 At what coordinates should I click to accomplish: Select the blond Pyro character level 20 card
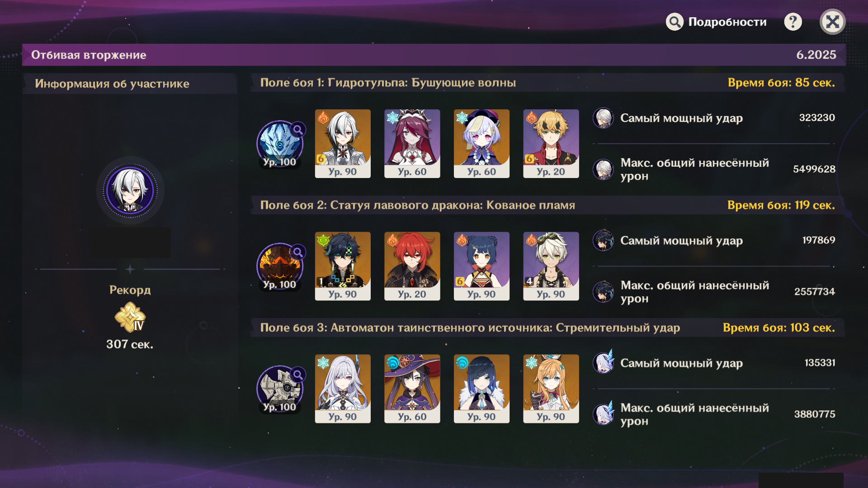point(551,144)
